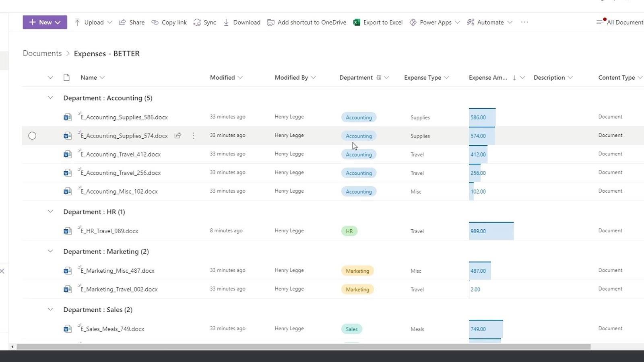Click Word icon of E_Accounting_Supplies_586.docx

click(x=68, y=117)
